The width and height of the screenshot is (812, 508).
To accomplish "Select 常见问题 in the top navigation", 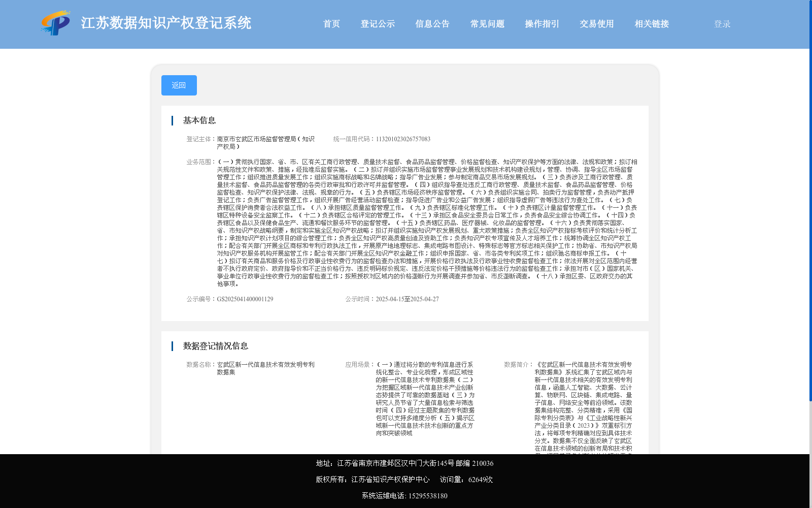I will pos(487,24).
